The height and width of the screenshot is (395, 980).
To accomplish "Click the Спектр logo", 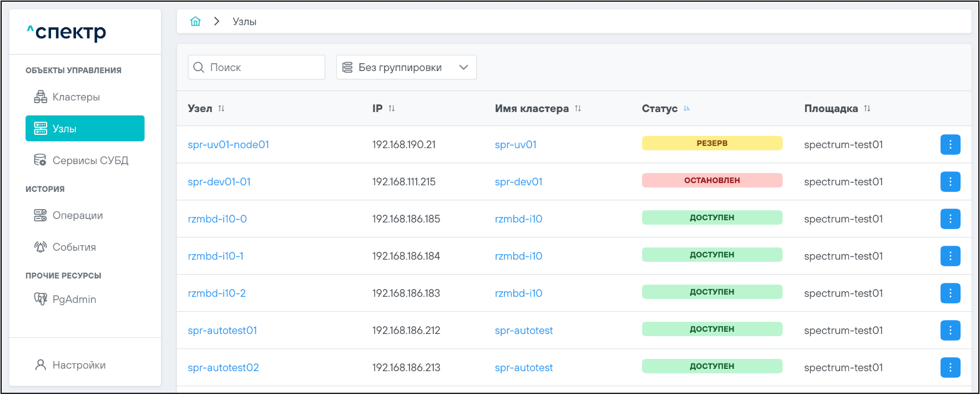I will coord(67,32).
